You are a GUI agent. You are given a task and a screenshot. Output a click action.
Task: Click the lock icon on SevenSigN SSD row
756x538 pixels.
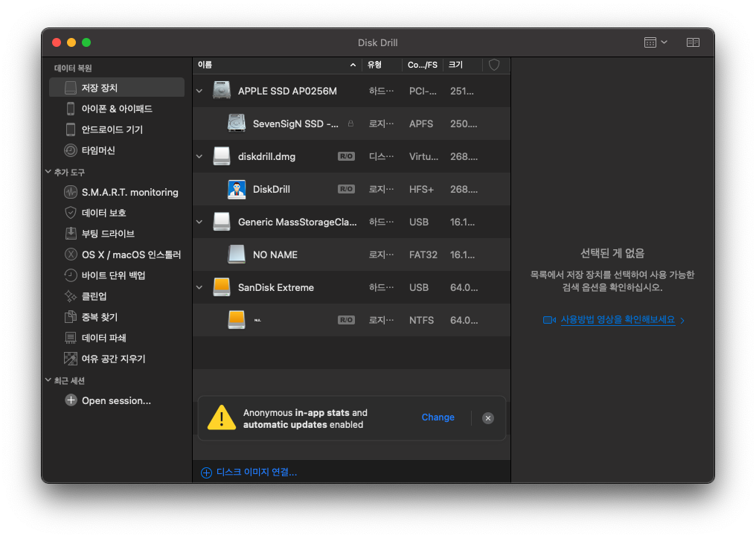pos(350,124)
